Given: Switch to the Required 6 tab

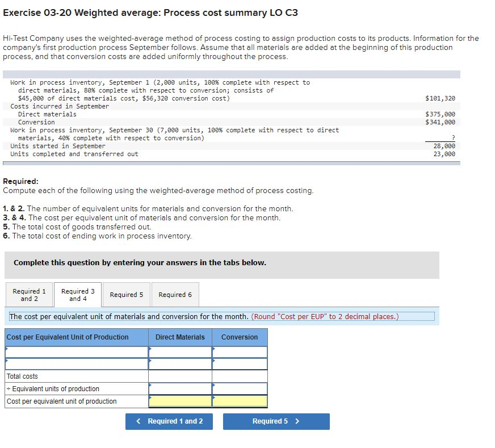Looking at the screenshot, I should coord(174,295).
